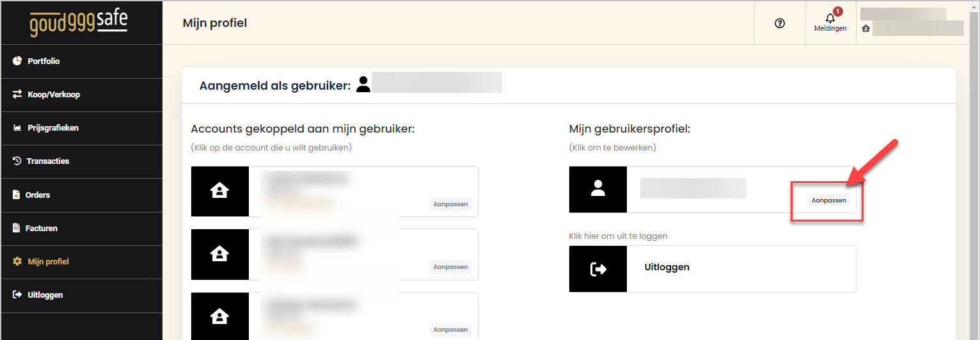Open the Meldingen bell notifications
Viewport: 980px width, 340px height.
pyautogui.click(x=830, y=19)
